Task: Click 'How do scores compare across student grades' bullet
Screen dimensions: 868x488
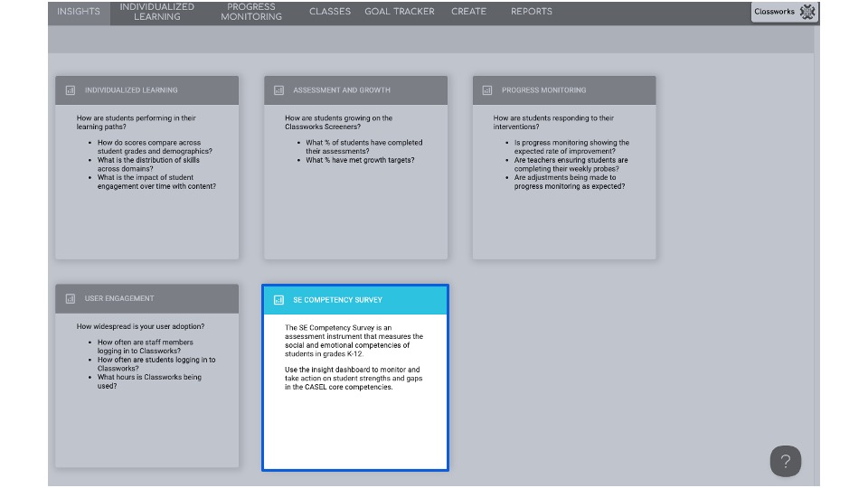Action: coord(155,146)
